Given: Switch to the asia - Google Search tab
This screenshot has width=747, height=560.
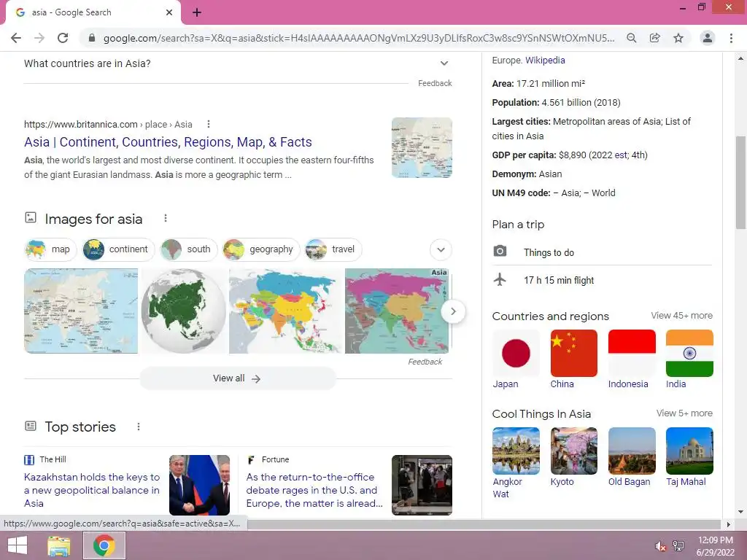Looking at the screenshot, I should [x=93, y=12].
